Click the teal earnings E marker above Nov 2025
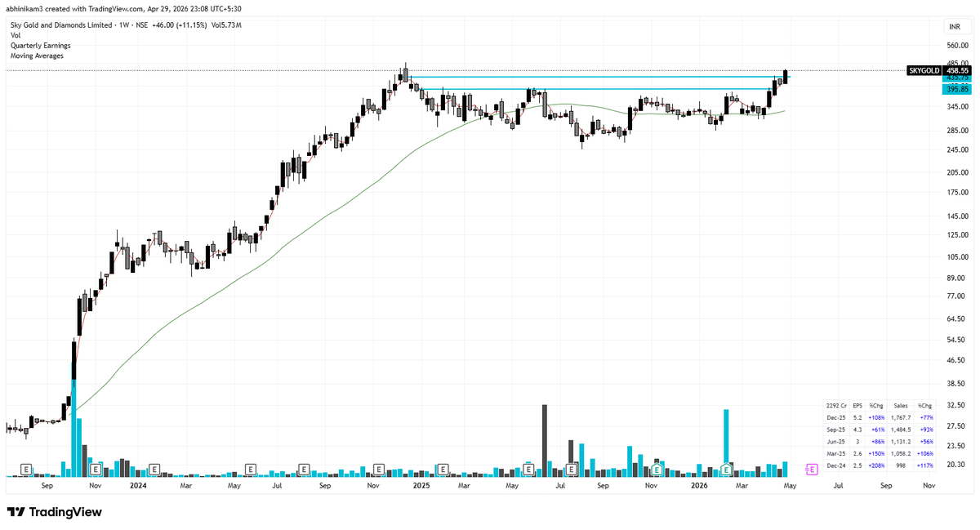This screenshot has width=980, height=530. coord(657,470)
